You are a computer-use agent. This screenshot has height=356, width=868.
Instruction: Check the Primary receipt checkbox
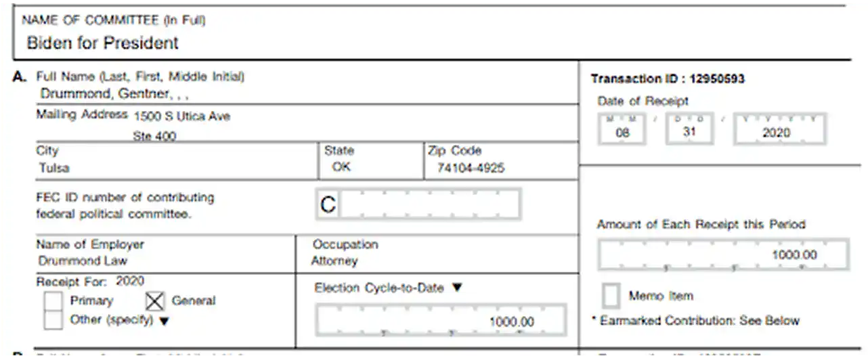coord(53,301)
